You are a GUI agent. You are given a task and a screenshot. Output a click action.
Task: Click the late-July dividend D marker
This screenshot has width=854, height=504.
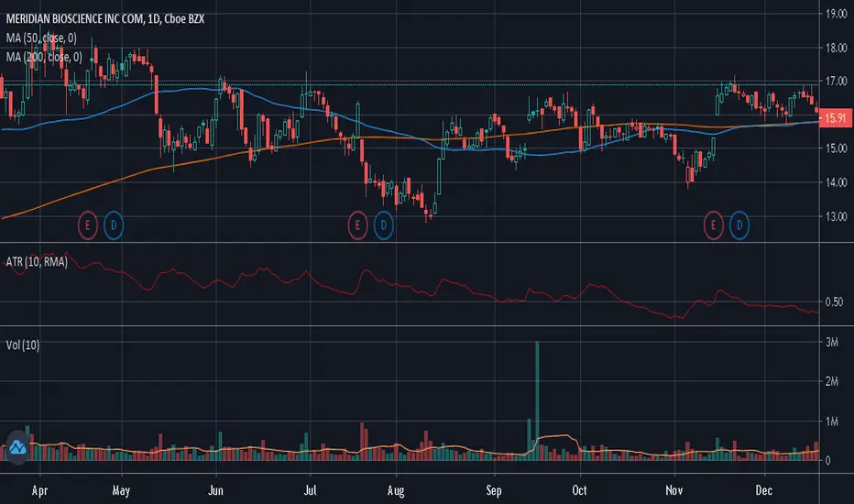(383, 225)
